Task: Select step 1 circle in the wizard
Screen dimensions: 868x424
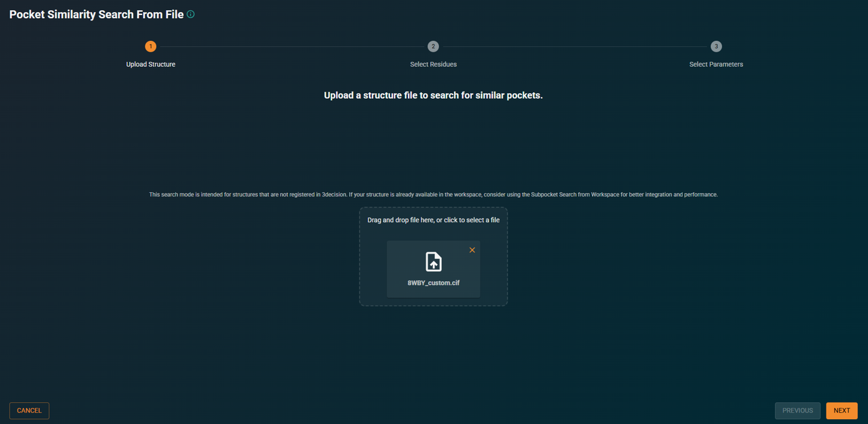Action: click(x=150, y=46)
